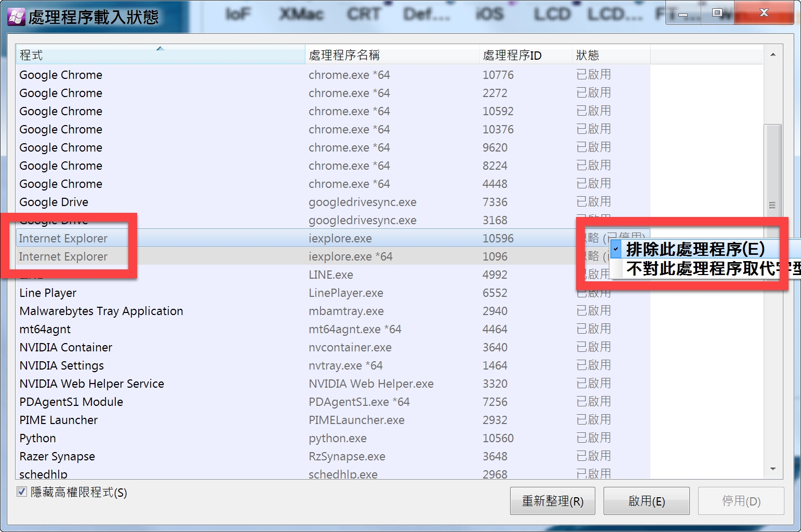Image resolution: width=801 pixels, height=532 pixels.
Task: Click the 重新整理(R) button
Action: click(x=553, y=501)
